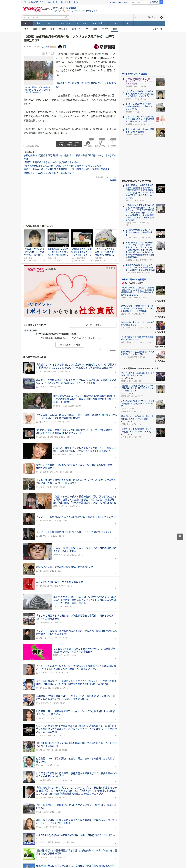Jump to page top with the arrow button
This screenshot has height=868, width=186.
pyautogui.click(x=180, y=537)
